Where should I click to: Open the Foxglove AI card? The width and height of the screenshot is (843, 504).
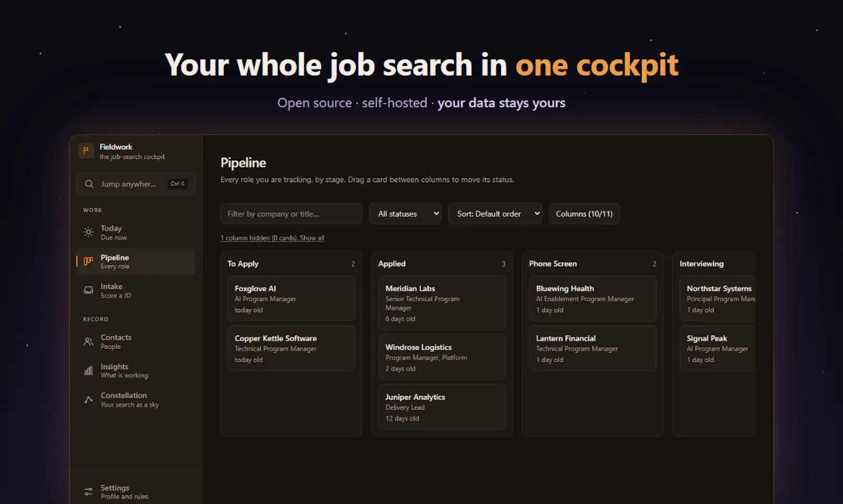pyautogui.click(x=291, y=299)
